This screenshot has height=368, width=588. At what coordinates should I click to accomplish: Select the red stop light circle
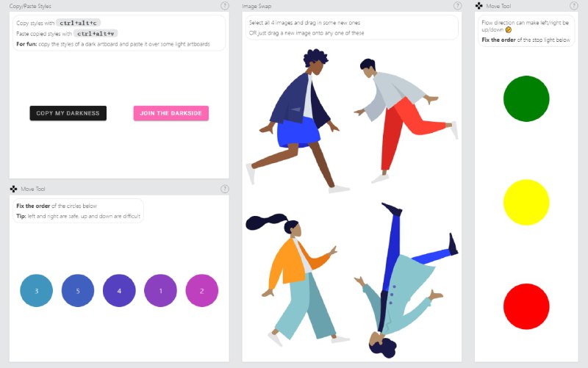pos(526,306)
